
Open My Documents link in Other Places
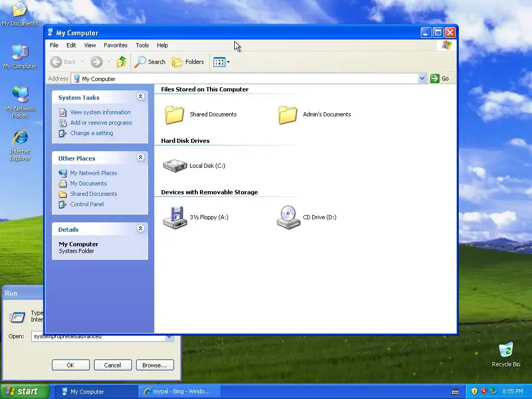click(x=88, y=183)
